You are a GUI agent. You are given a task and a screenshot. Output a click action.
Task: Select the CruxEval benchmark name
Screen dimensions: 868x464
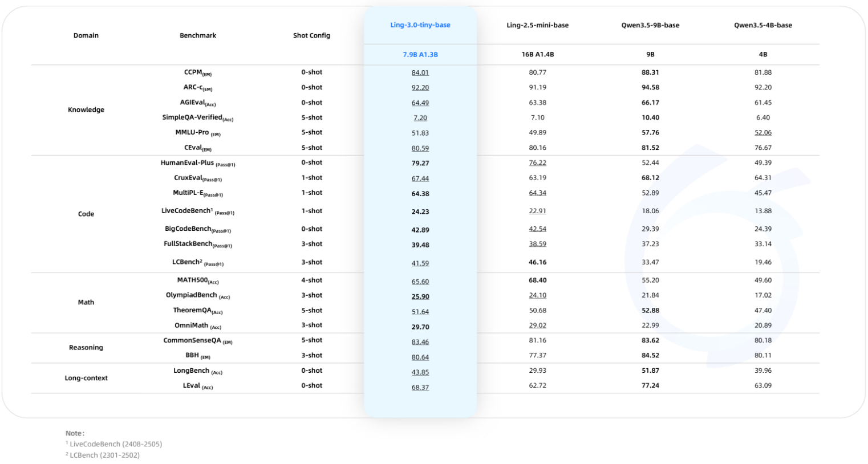click(x=198, y=178)
